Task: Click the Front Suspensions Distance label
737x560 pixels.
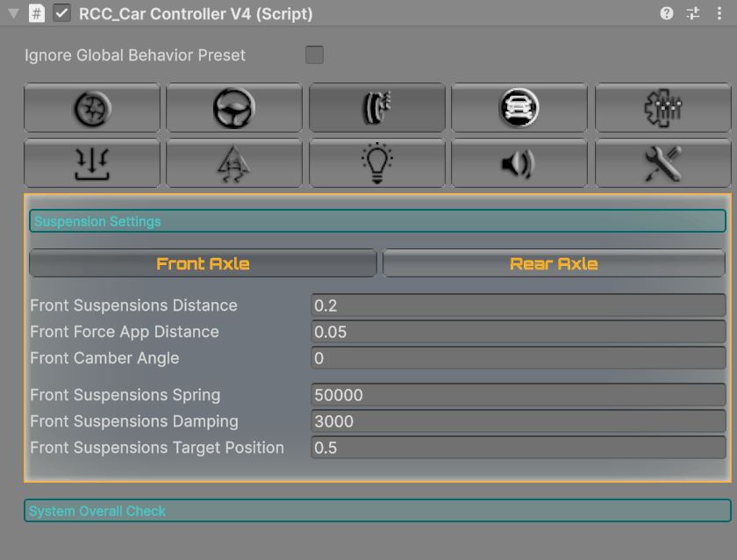Action: tap(133, 305)
